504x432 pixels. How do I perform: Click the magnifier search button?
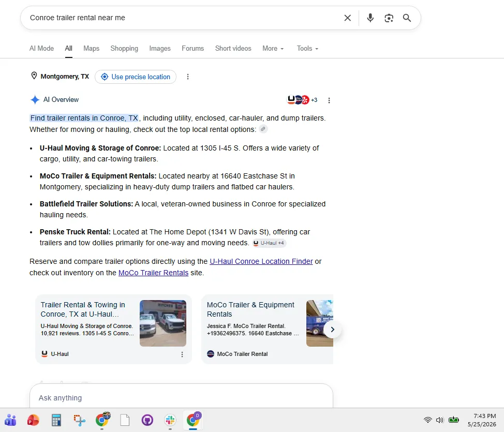[407, 18]
